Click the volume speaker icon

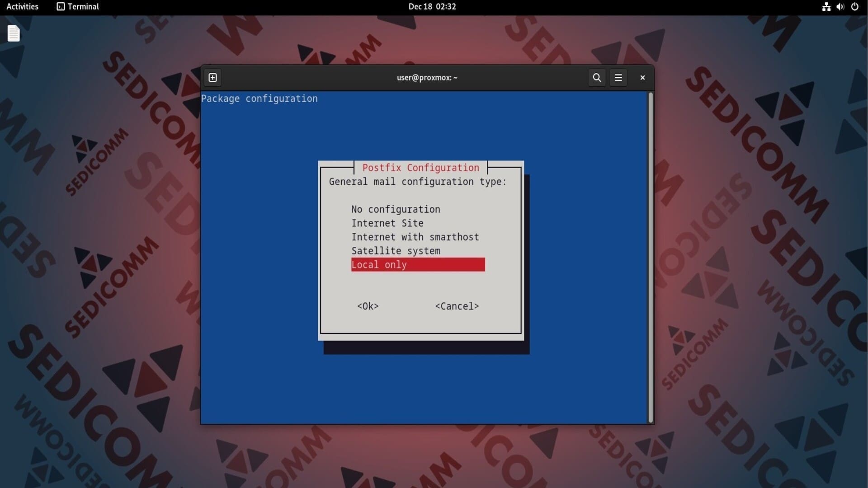tap(840, 7)
